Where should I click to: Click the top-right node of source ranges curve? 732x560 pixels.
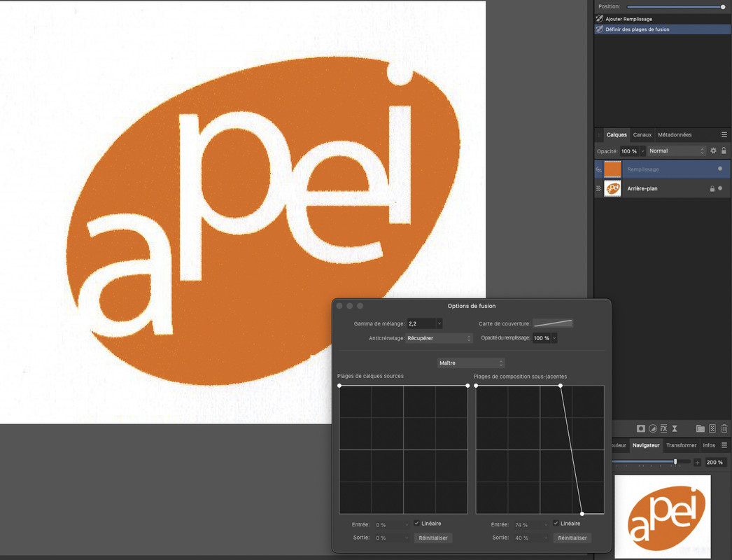click(467, 385)
